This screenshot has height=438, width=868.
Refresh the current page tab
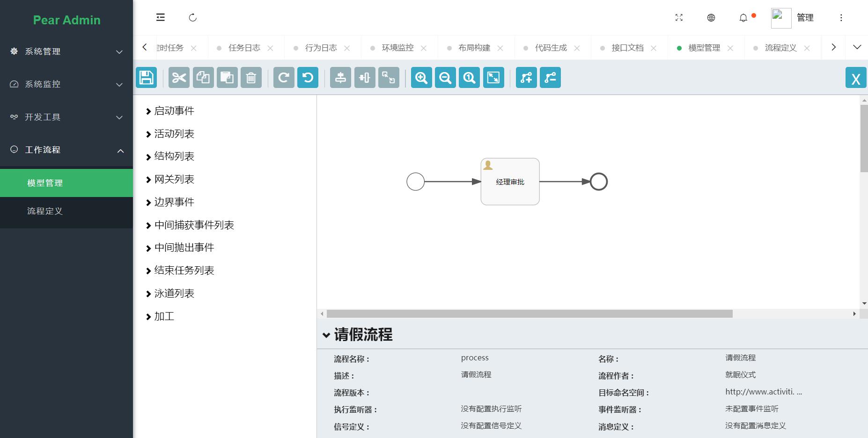click(192, 18)
